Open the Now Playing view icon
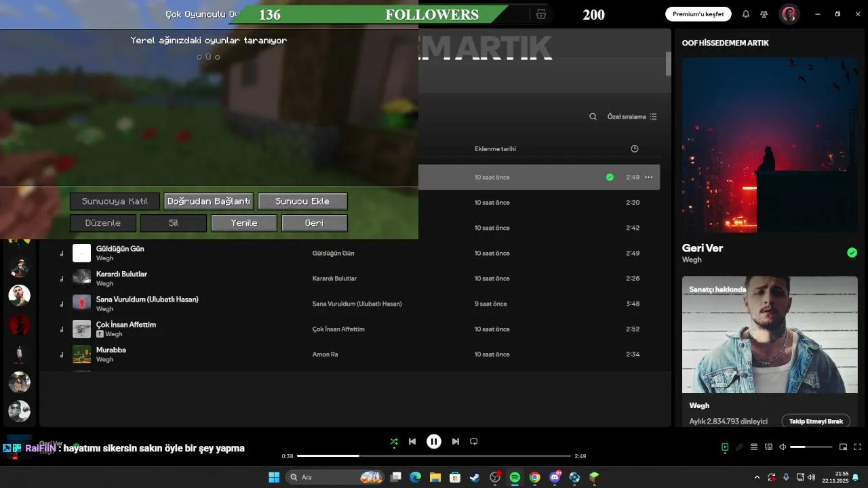The width and height of the screenshot is (868, 488). point(725,447)
